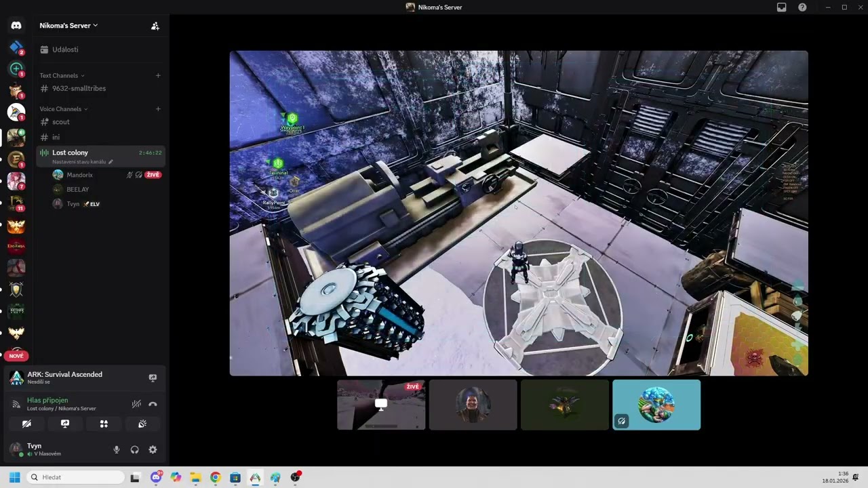The height and width of the screenshot is (488, 868).
Task: Turn on camera button
Action: click(26, 424)
